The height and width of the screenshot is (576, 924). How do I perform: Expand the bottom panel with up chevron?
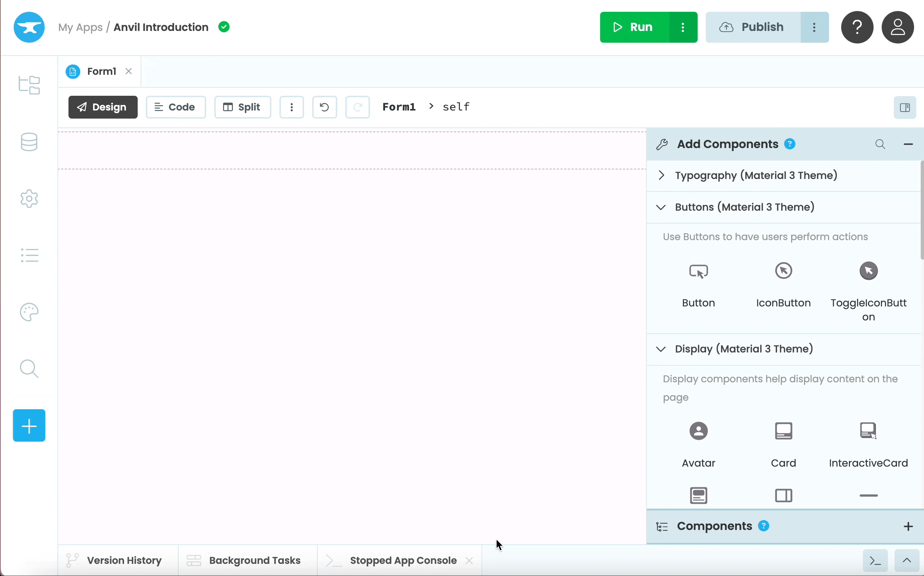pyautogui.click(x=906, y=561)
